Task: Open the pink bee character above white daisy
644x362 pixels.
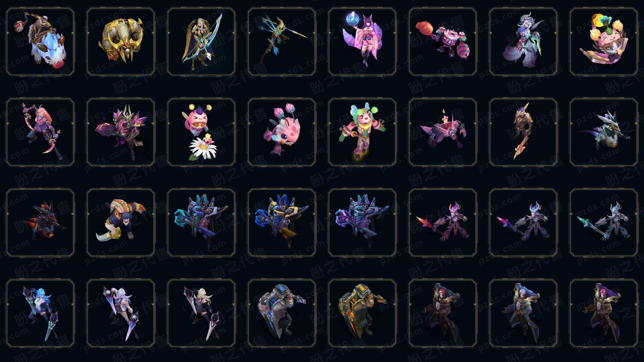Action: coord(201,132)
